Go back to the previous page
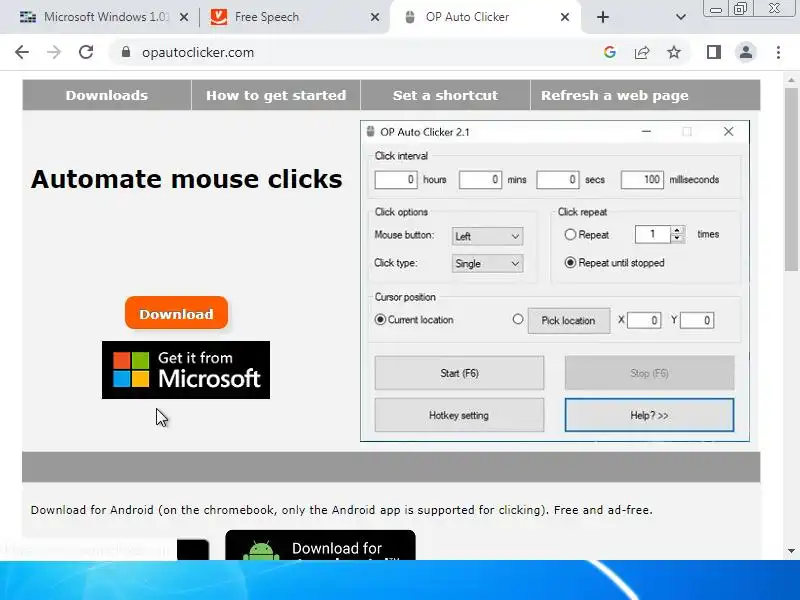The width and height of the screenshot is (800, 600). 22,52
